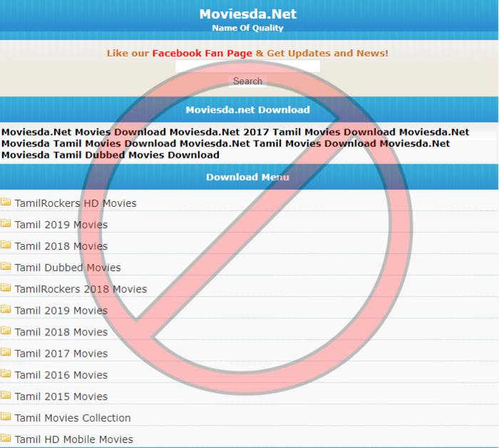Select the Tamil 2016 Movies folder icon

tap(6, 374)
